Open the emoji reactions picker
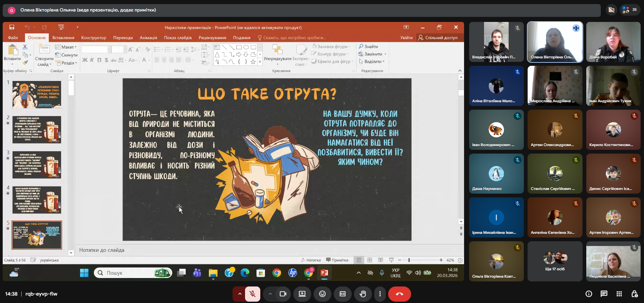 (322, 294)
